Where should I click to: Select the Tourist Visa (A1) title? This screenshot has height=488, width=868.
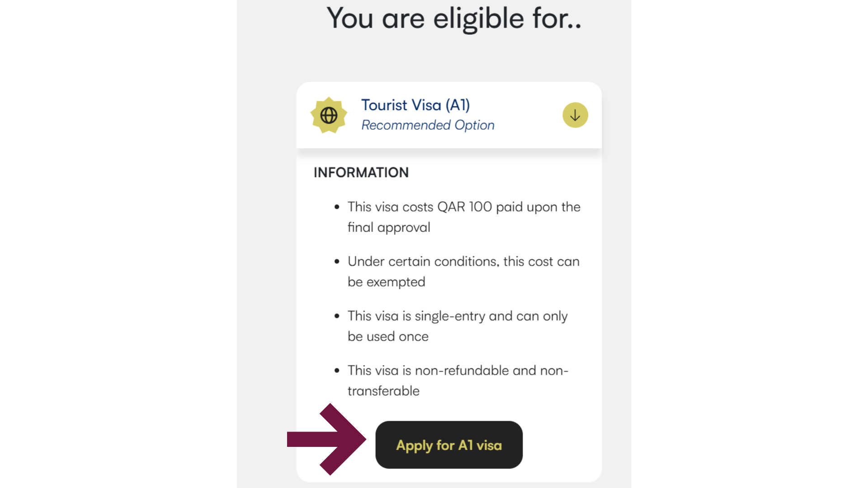415,105
